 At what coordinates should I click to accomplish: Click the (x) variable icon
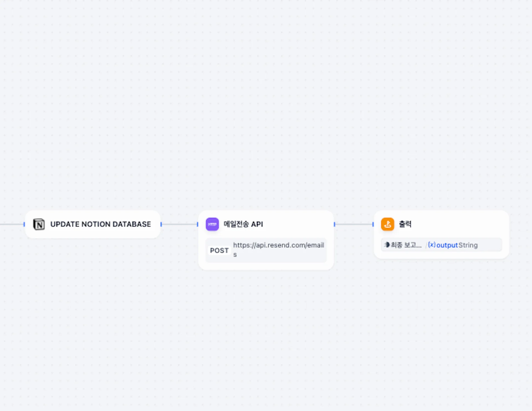tap(432, 245)
